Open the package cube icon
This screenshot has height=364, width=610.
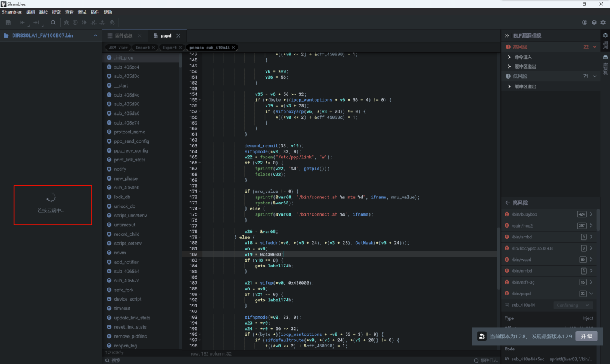594,23
